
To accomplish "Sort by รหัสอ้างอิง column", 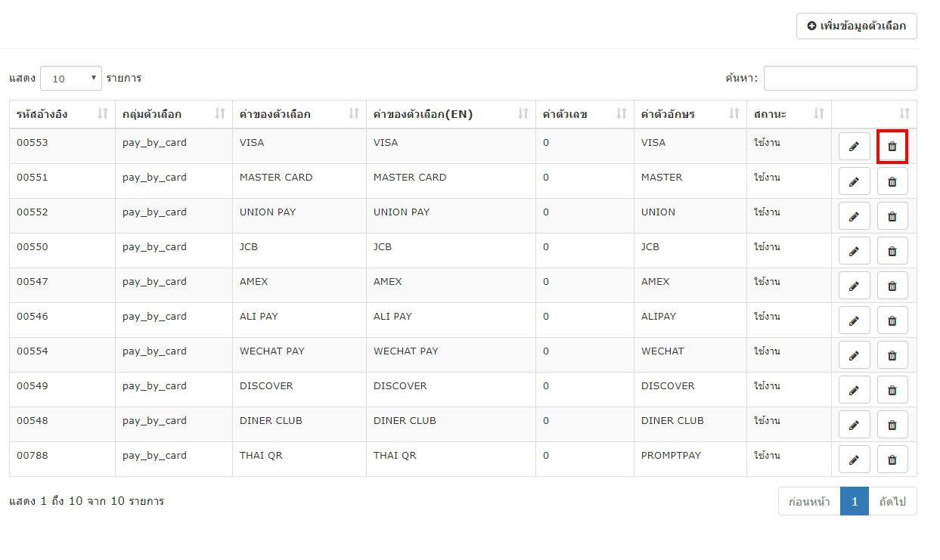I will click(62, 114).
